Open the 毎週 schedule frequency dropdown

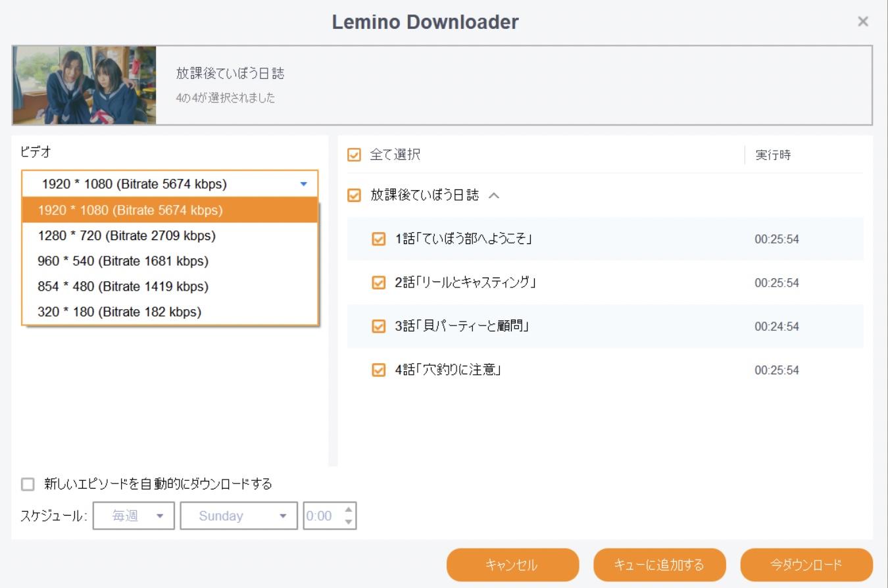pyautogui.click(x=134, y=516)
